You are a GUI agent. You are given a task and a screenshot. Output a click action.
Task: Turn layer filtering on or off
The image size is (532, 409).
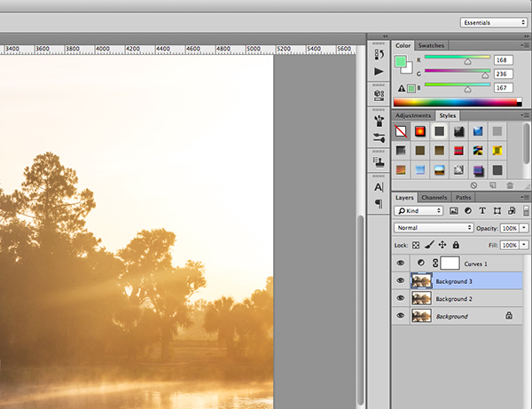(x=525, y=211)
